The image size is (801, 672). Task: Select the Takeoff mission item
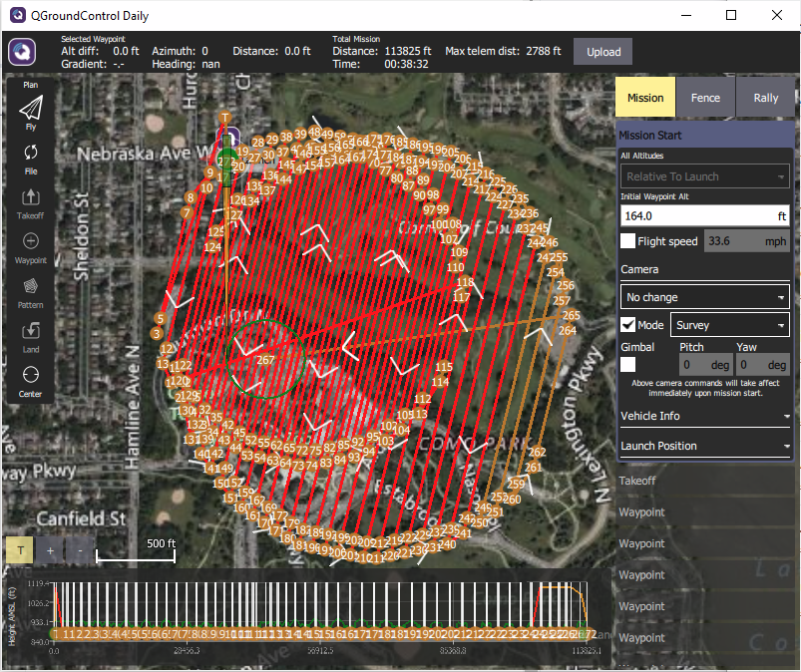click(x=705, y=481)
